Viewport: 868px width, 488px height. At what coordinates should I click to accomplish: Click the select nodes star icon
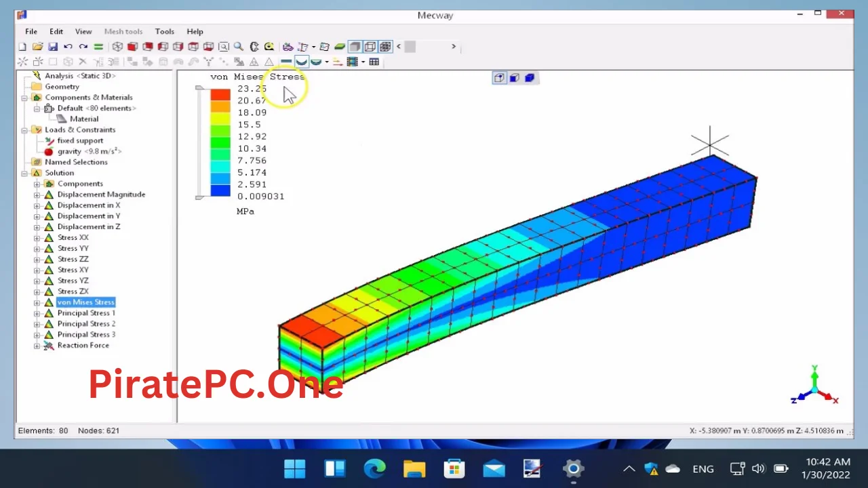[x=22, y=62]
